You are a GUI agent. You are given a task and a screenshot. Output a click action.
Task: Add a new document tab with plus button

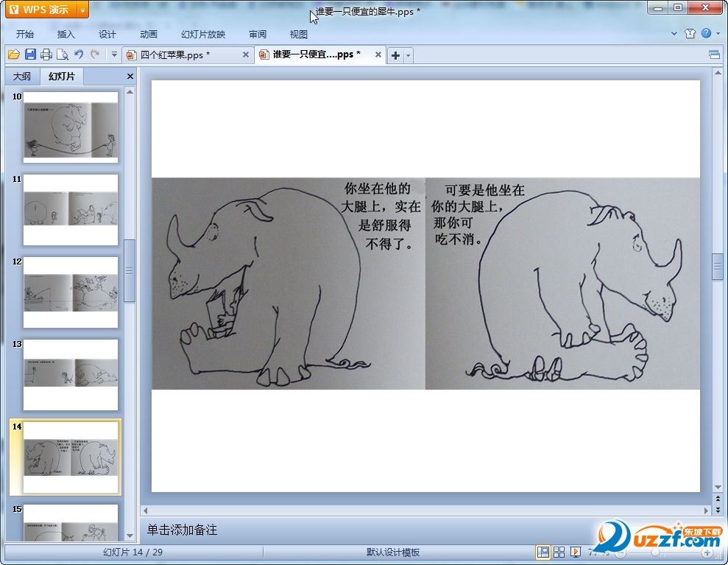(x=395, y=55)
